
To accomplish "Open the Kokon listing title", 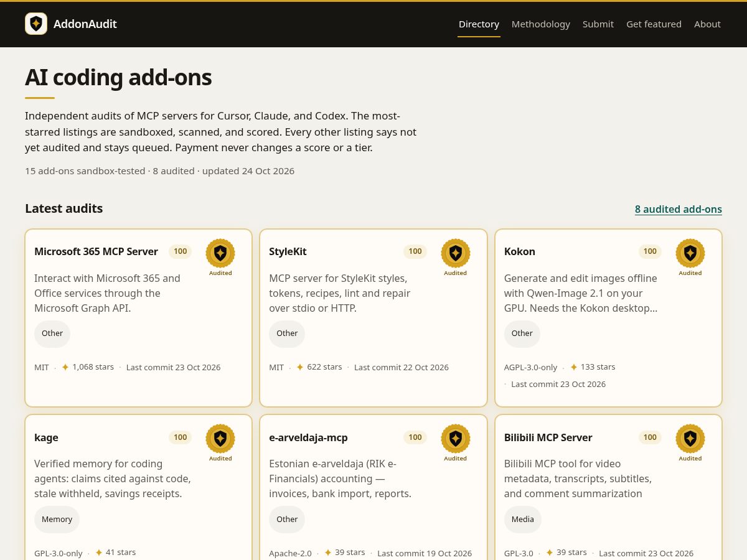I will (520, 251).
